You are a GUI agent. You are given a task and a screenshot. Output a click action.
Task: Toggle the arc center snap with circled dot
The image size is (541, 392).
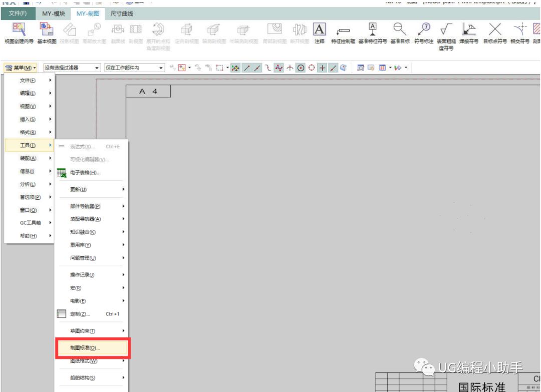click(x=301, y=68)
